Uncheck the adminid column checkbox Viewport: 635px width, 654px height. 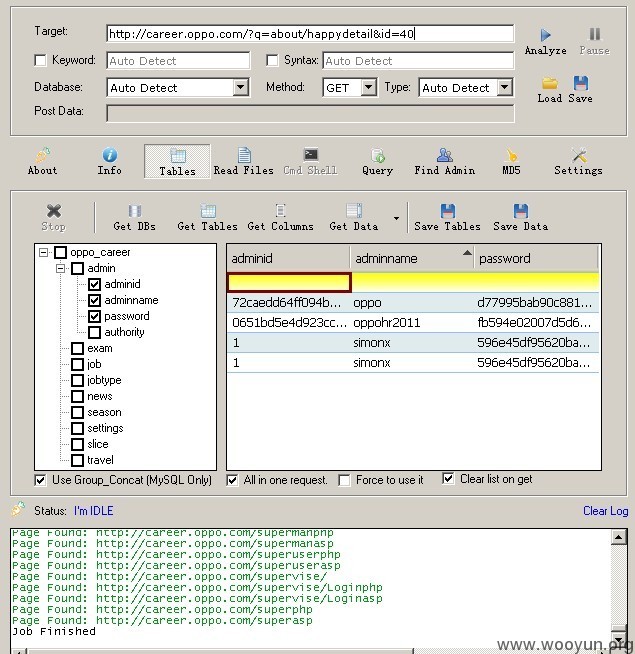click(x=95, y=284)
